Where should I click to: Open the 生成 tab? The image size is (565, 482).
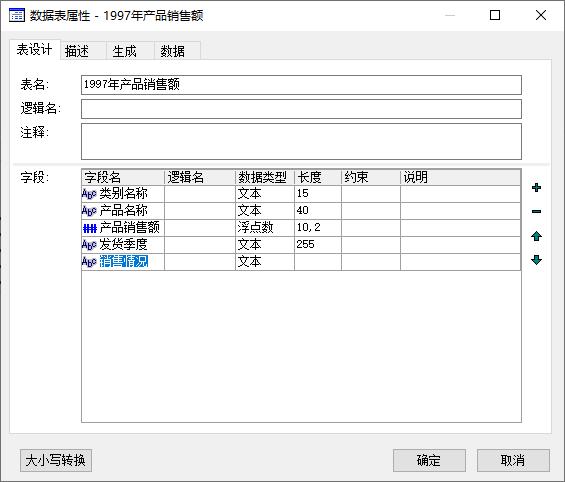(x=130, y=51)
